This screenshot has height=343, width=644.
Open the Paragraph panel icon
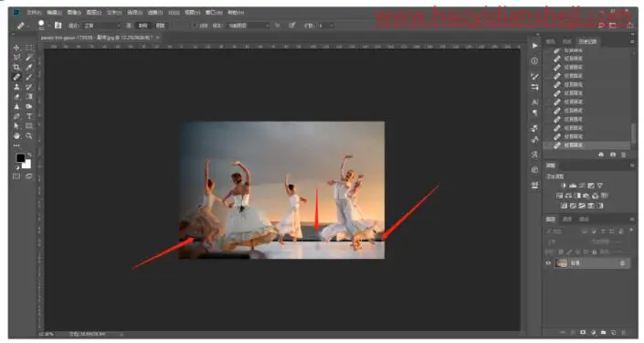pos(534,113)
